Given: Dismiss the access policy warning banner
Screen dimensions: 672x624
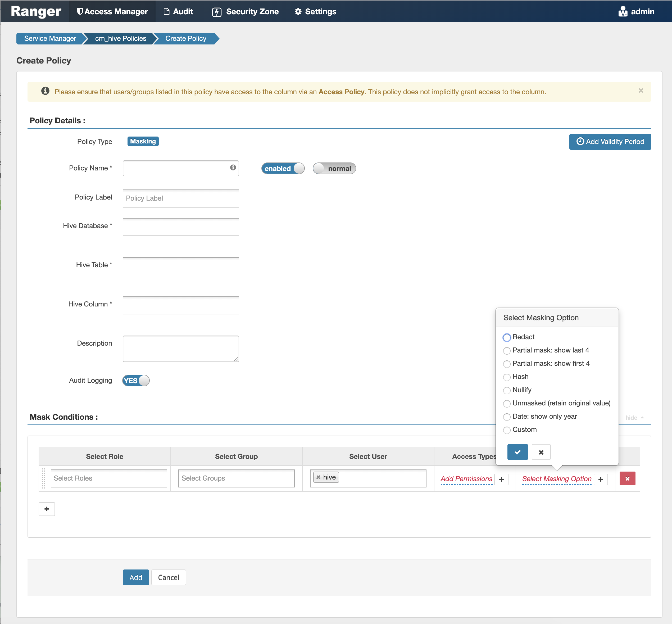Looking at the screenshot, I should (x=641, y=91).
